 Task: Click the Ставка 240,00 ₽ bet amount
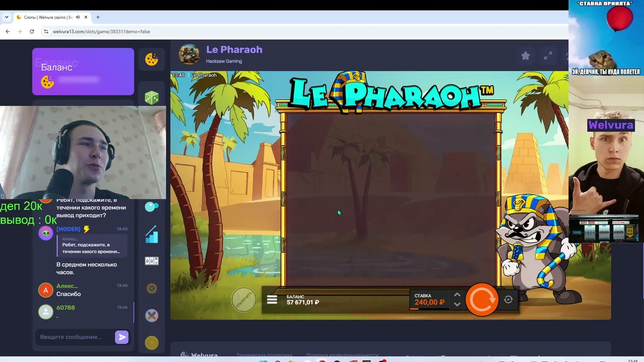[x=429, y=302]
